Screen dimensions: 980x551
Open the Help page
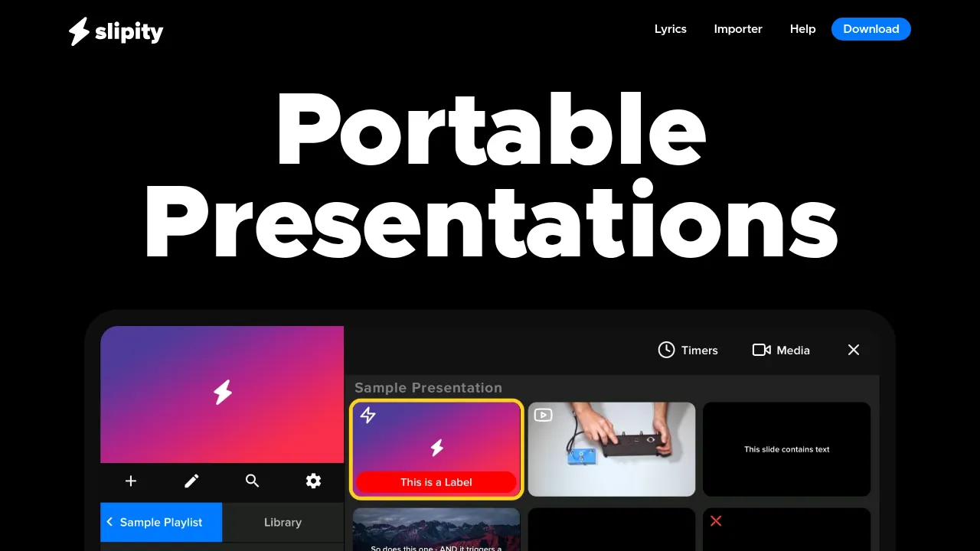pos(802,29)
